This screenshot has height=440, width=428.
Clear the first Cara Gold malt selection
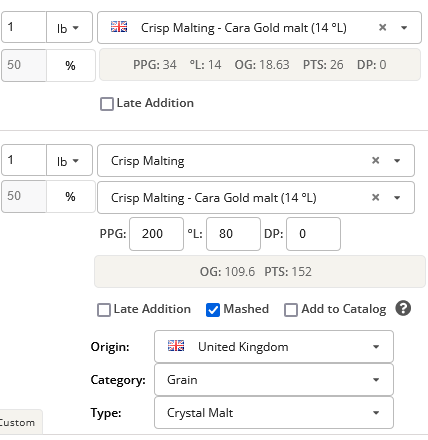pos(382,27)
